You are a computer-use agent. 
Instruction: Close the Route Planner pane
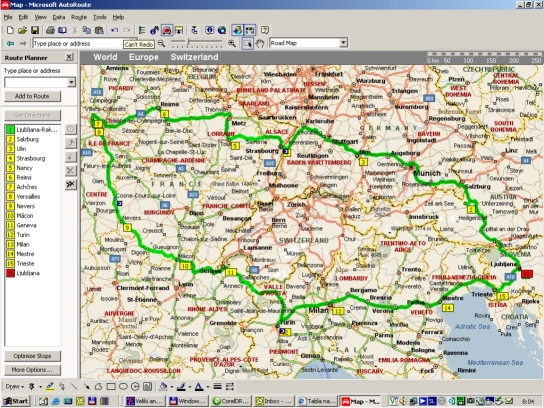[69, 57]
